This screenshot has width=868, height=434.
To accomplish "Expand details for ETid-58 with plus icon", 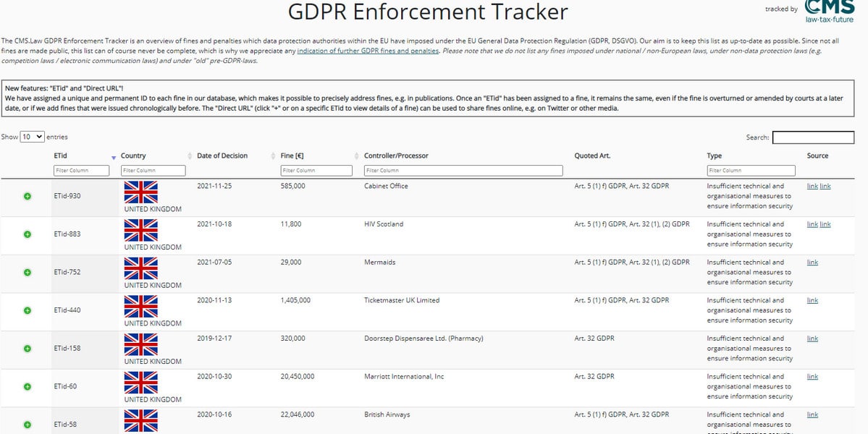I will point(27,425).
